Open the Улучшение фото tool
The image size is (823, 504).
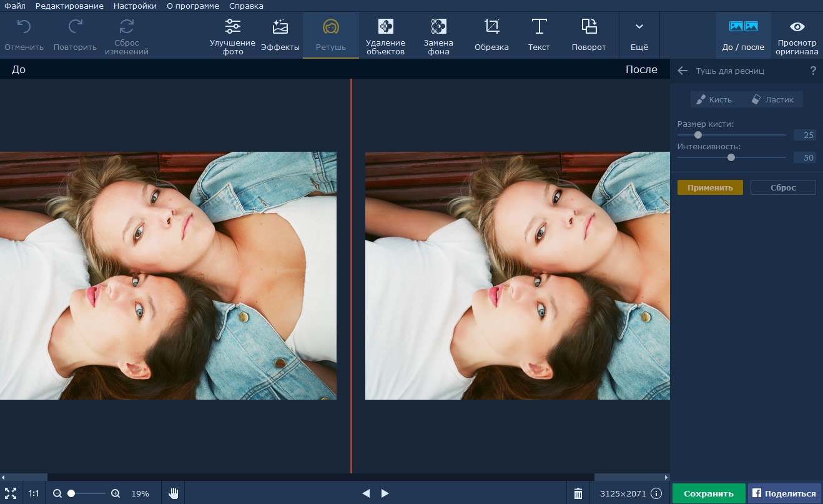232,36
